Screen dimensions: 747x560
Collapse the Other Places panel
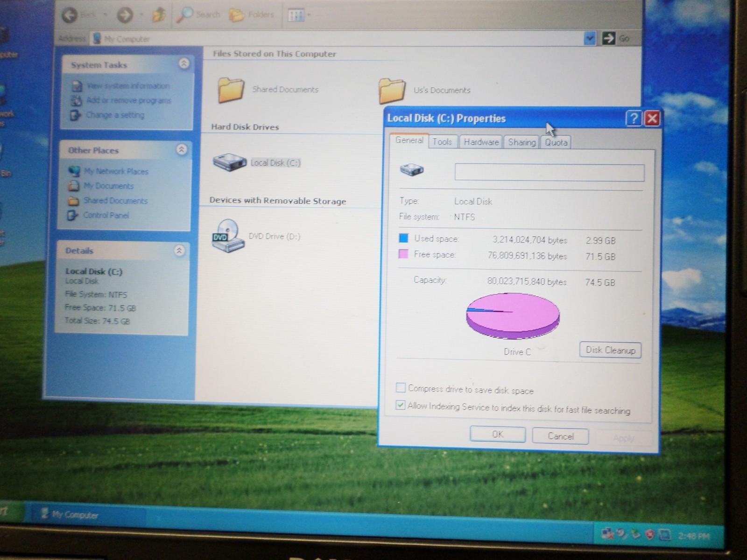tap(182, 149)
